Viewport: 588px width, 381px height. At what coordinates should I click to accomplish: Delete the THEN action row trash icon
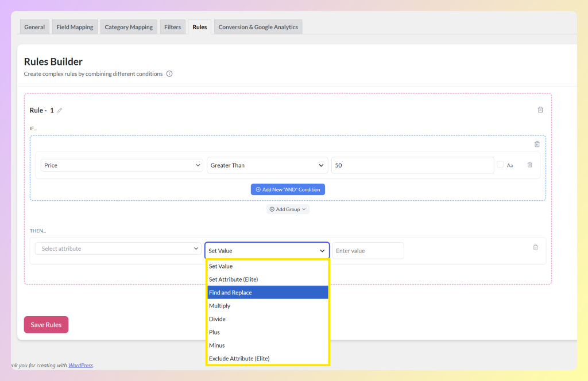click(536, 247)
